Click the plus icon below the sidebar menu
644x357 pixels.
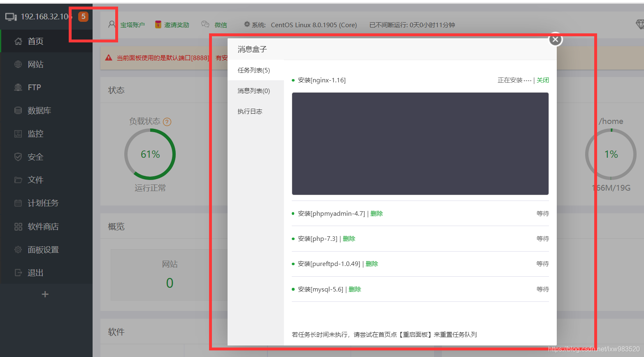point(45,294)
